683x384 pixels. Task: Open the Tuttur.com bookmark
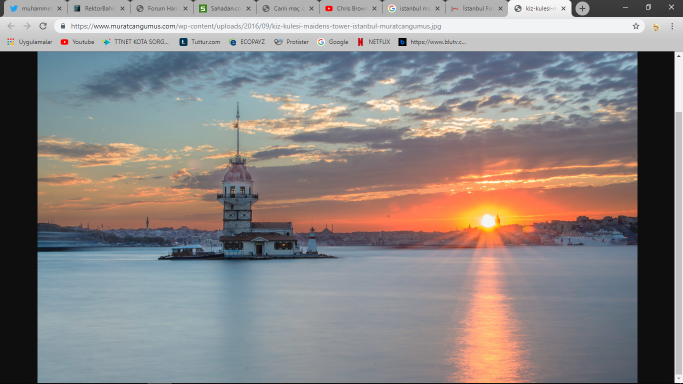tap(200, 42)
